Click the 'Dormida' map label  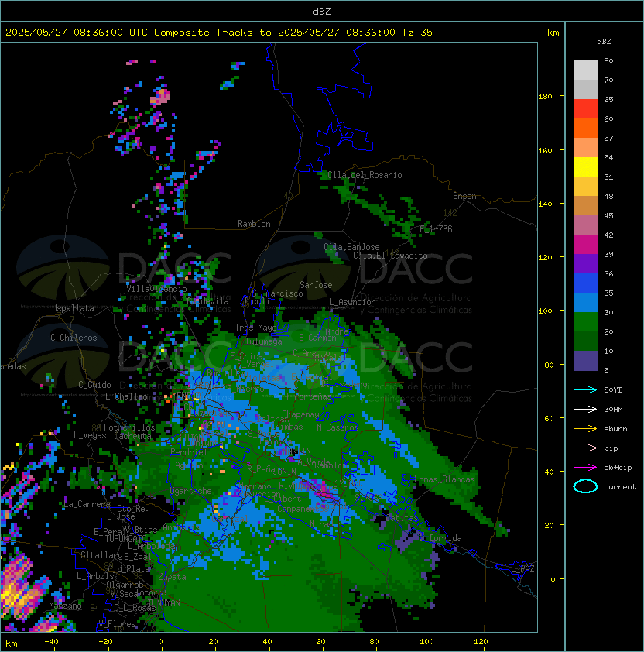(445, 538)
